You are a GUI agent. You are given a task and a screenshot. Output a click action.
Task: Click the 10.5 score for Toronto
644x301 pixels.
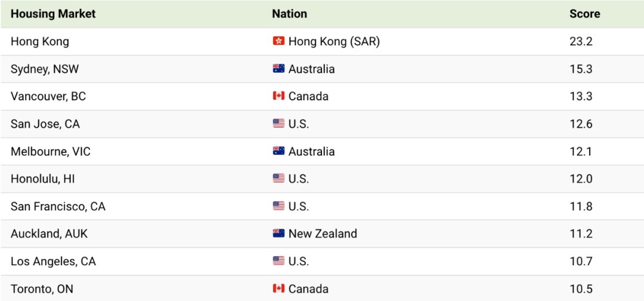click(581, 289)
